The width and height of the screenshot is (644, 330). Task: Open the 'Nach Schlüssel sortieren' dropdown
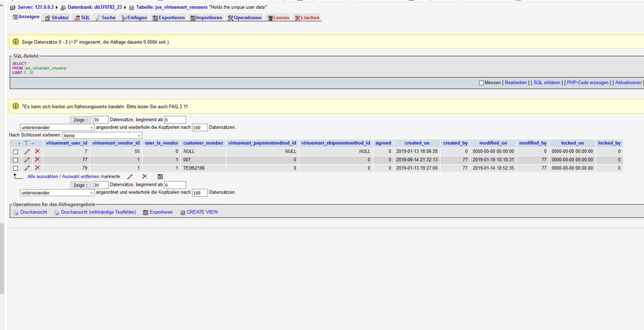pos(102,136)
